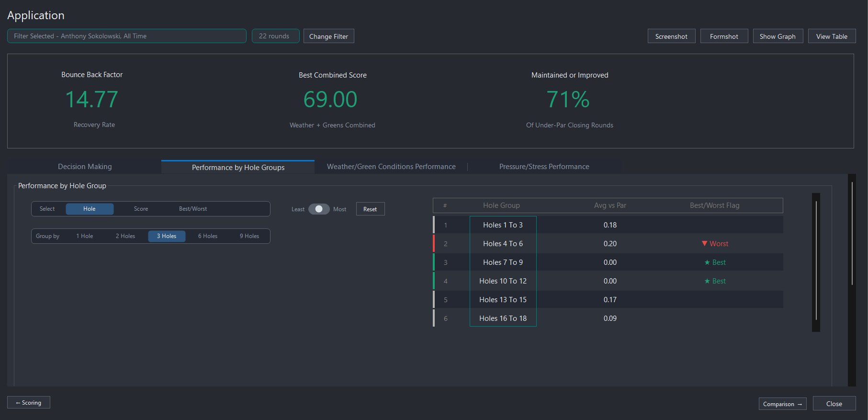The height and width of the screenshot is (420, 868).
Task: Group by 6 Holes
Action: tap(208, 236)
